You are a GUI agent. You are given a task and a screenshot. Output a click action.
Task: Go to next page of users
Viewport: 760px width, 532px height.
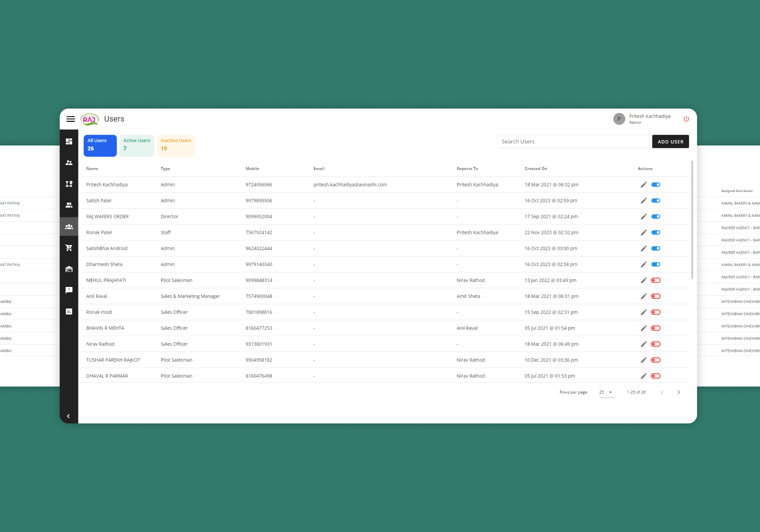point(678,392)
